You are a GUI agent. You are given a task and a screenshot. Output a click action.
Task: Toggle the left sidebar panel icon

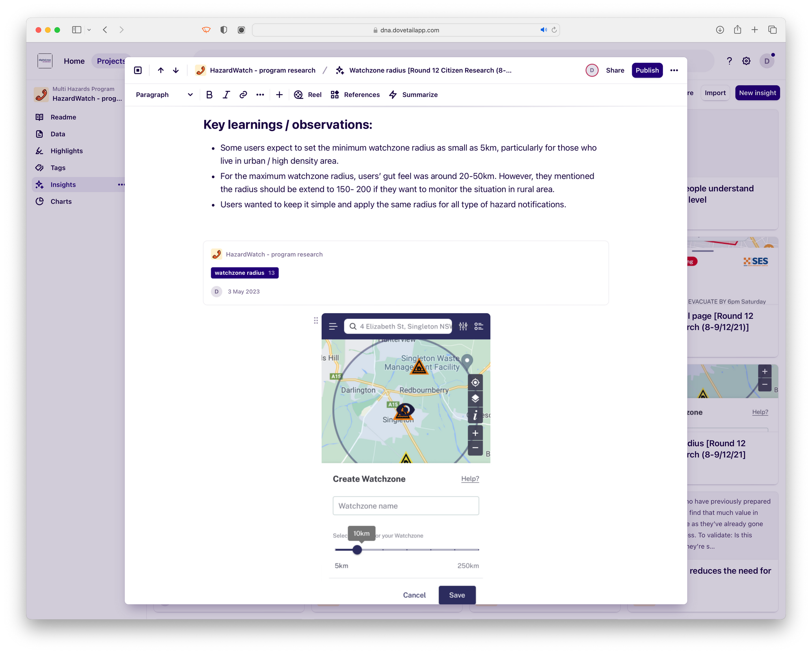tap(138, 70)
